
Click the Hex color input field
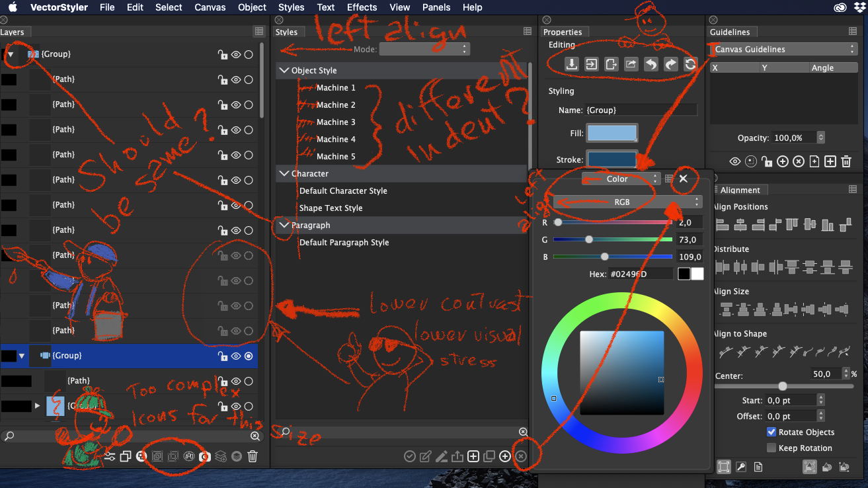tap(639, 274)
